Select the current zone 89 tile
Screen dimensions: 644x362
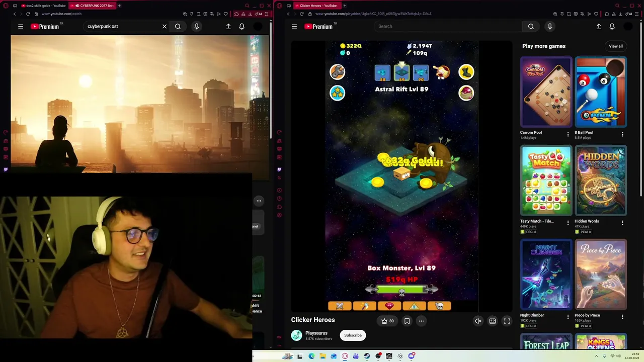coord(401,73)
